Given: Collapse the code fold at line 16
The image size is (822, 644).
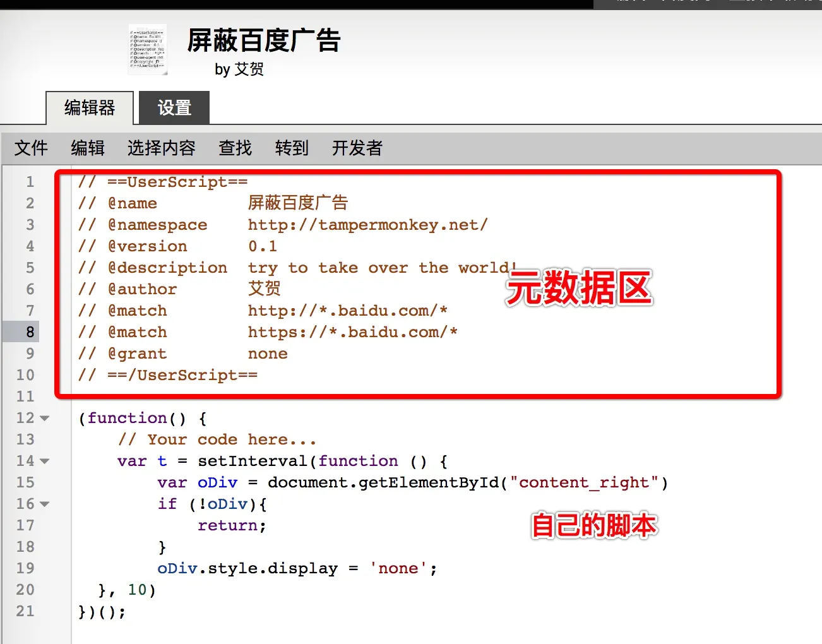Looking at the screenshot, I should 44,504.
